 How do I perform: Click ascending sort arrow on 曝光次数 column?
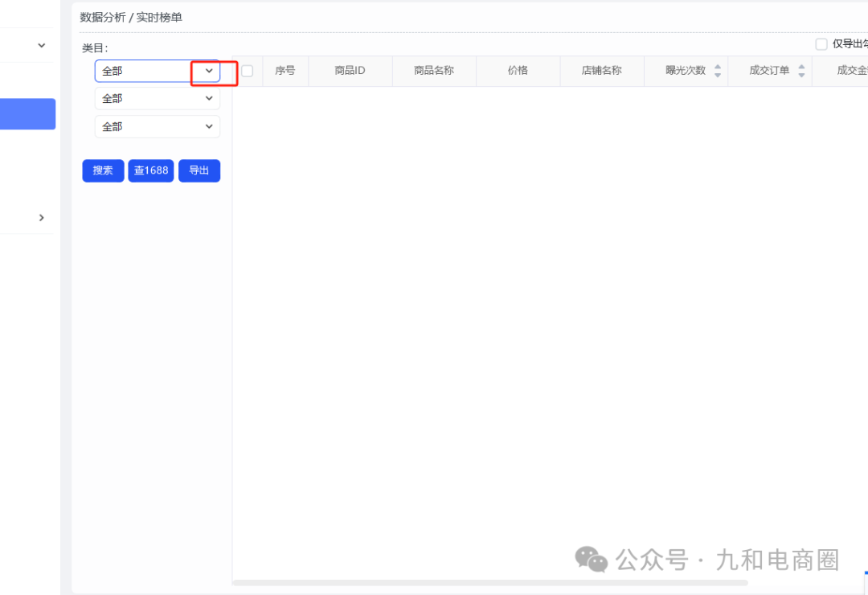(718, 68)
